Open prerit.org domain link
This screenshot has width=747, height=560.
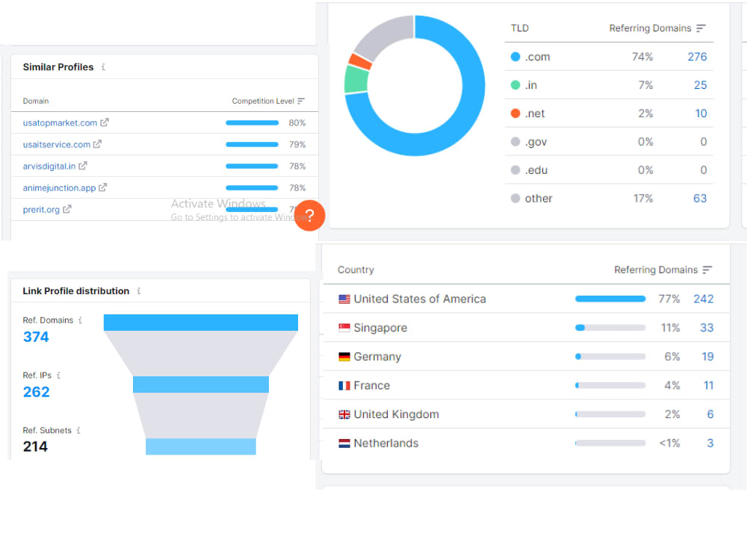coord(41,210)
